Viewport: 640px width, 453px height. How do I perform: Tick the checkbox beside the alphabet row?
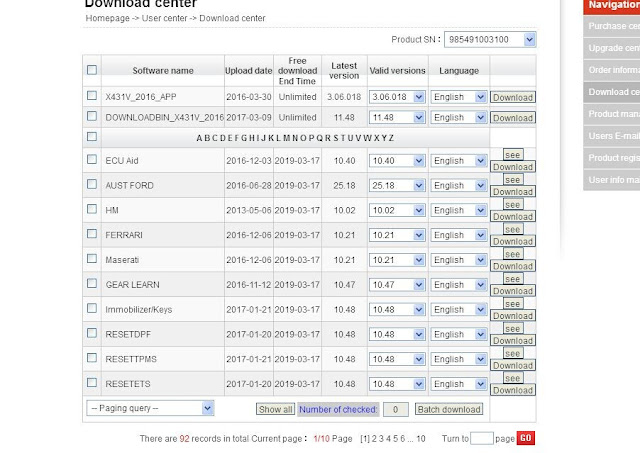(x=92, y=136)
